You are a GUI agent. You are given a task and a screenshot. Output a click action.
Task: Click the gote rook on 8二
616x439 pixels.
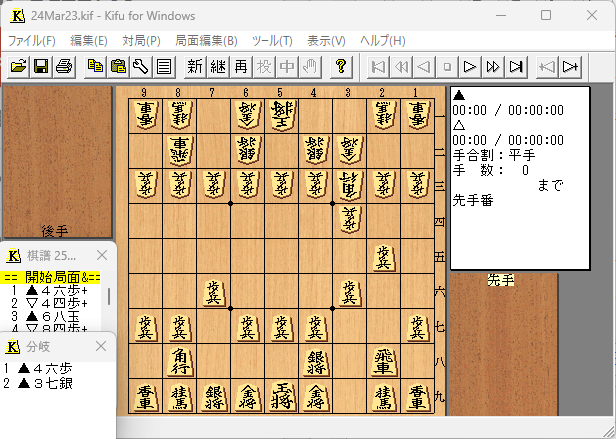pyautogui.click(x=180, y=151)
